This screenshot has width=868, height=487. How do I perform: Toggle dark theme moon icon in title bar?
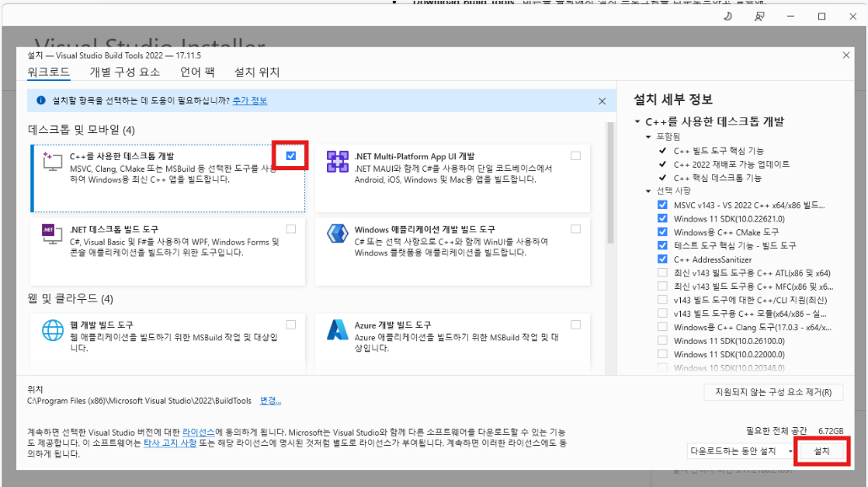[727, 17]
